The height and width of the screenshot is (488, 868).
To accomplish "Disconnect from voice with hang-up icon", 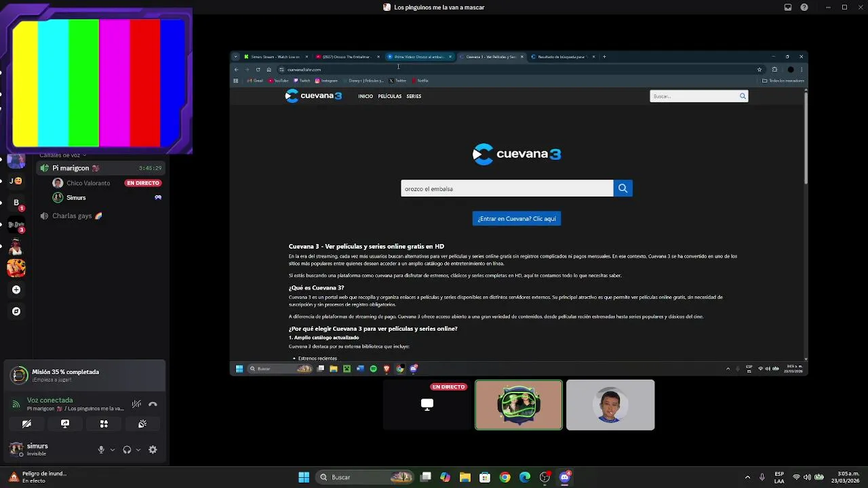I will 153,404.
